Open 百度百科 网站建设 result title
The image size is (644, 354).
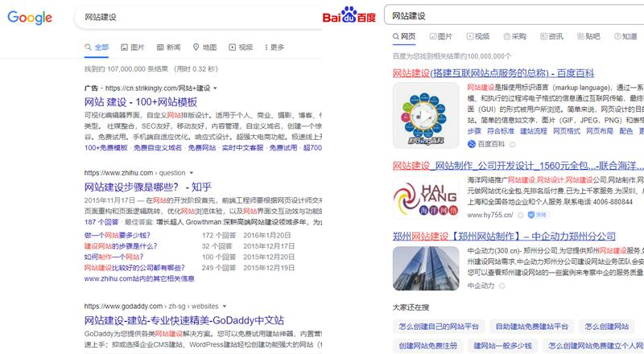[493, 73]
